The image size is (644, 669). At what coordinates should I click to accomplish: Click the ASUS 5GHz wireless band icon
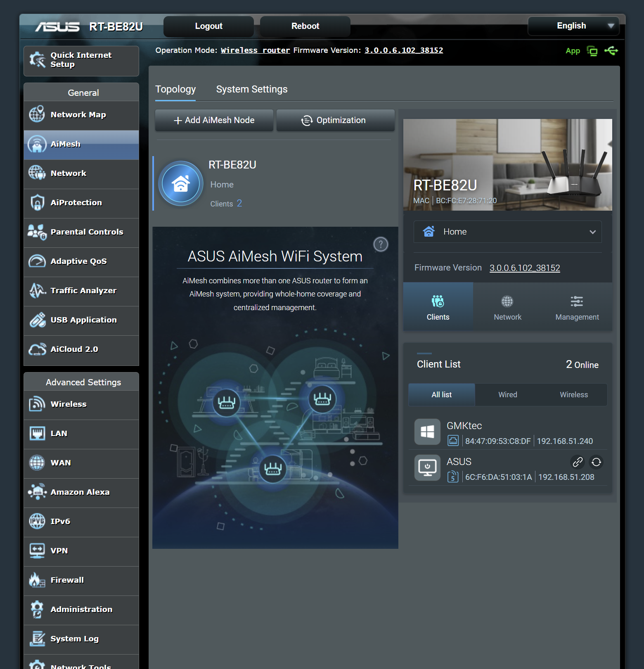453,477
